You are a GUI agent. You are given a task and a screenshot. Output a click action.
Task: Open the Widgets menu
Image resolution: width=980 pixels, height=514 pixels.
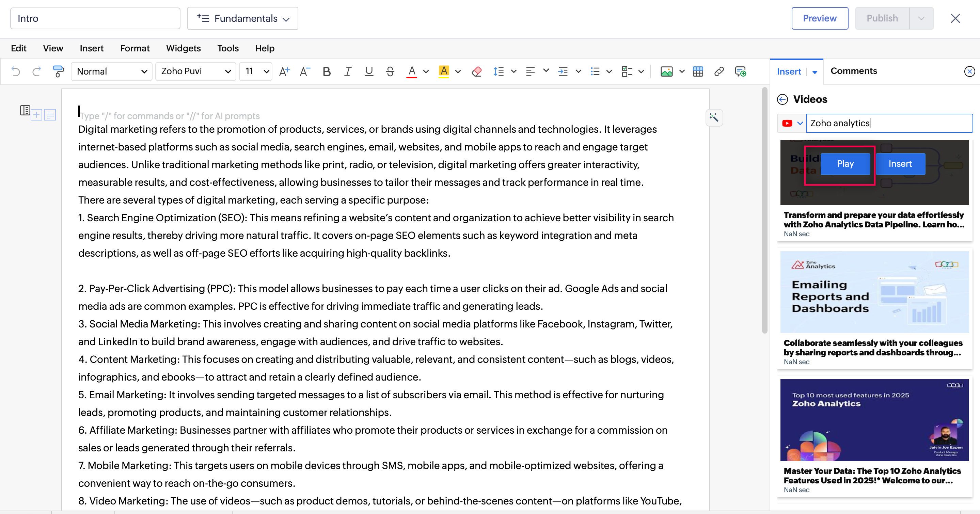[x=183, y=48]
